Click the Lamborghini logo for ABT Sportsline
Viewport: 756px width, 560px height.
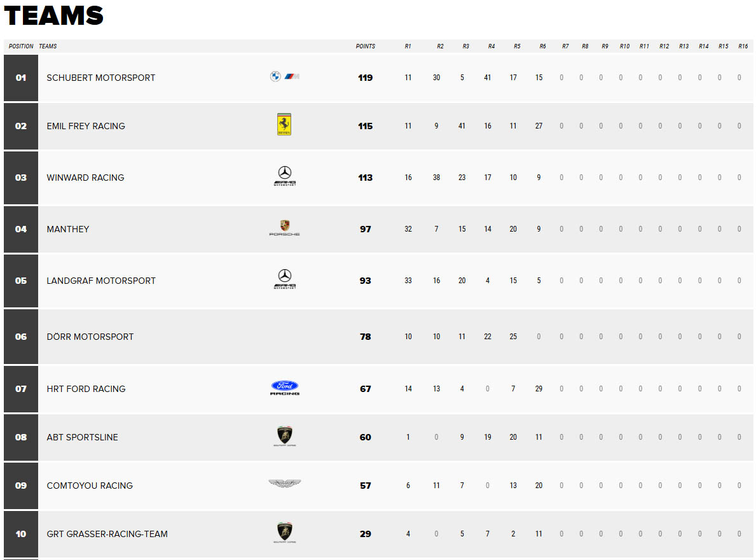click(284, 436)
